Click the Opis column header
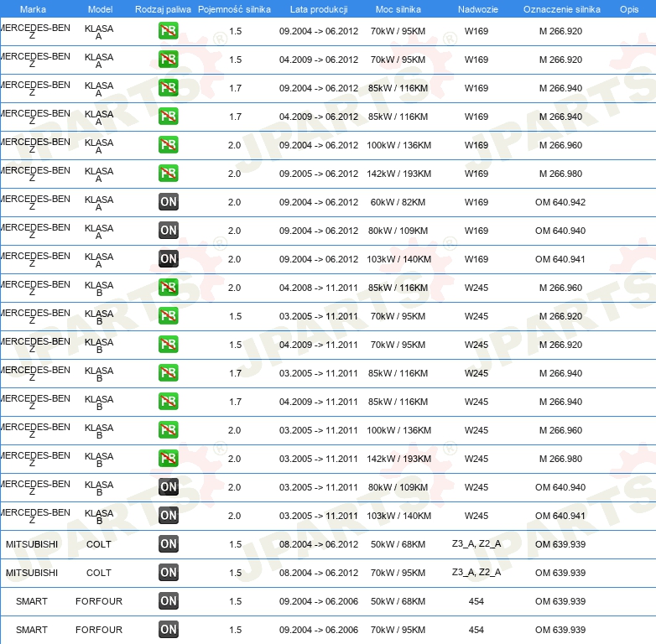Viewport: 656px width, 644px height. 628,9
